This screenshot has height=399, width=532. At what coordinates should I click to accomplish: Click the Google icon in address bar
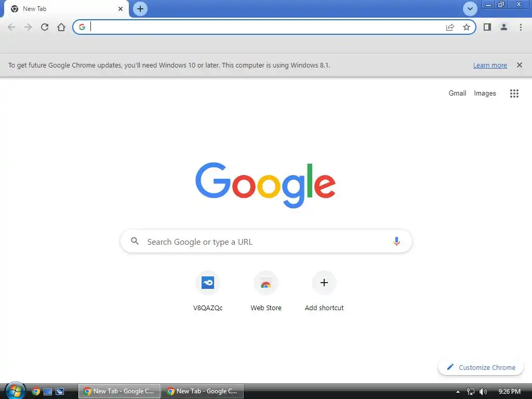(82, 27)
